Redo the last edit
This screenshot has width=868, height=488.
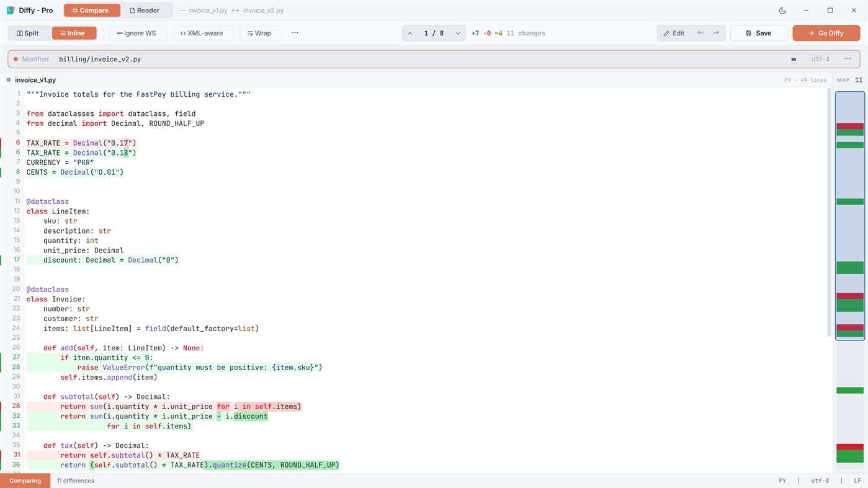[x=716, y=33]
